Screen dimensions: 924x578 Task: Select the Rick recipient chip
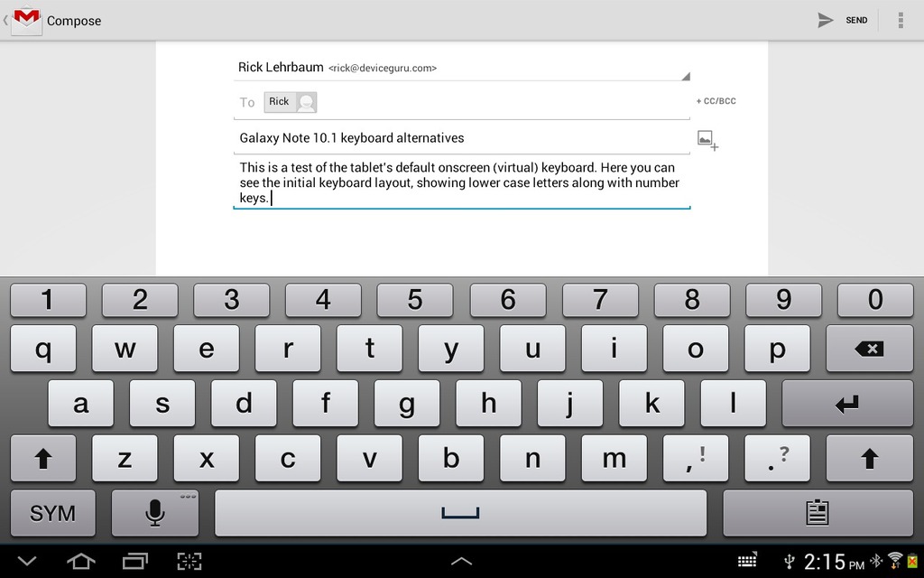click(x=290, y=102)
